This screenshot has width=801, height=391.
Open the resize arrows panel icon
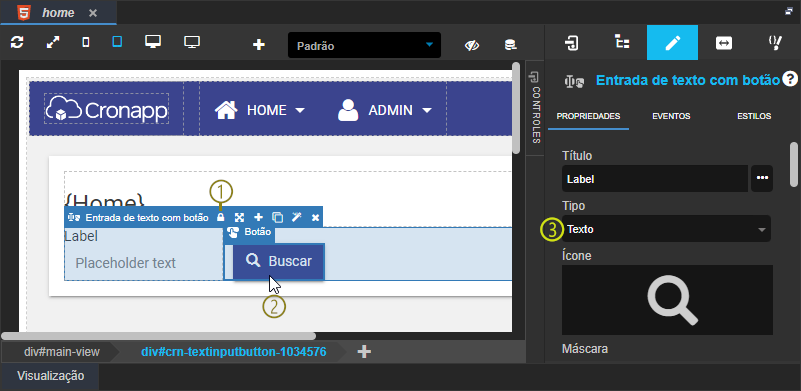click(723, 43)
